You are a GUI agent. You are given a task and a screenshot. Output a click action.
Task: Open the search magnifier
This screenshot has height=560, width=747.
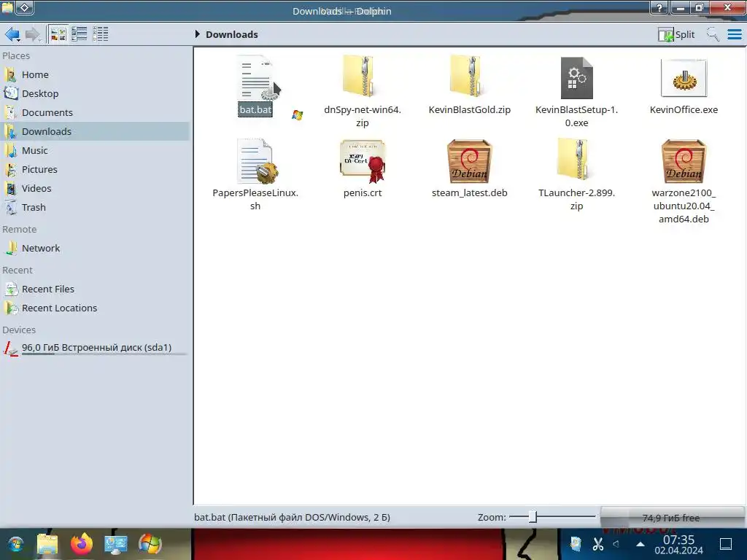713,34
